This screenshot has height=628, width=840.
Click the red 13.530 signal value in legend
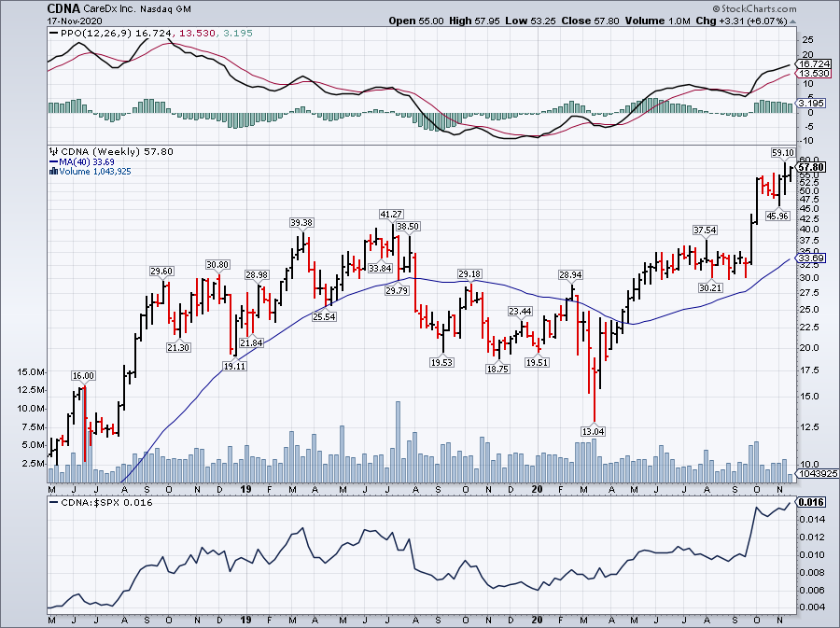(197, 34)
